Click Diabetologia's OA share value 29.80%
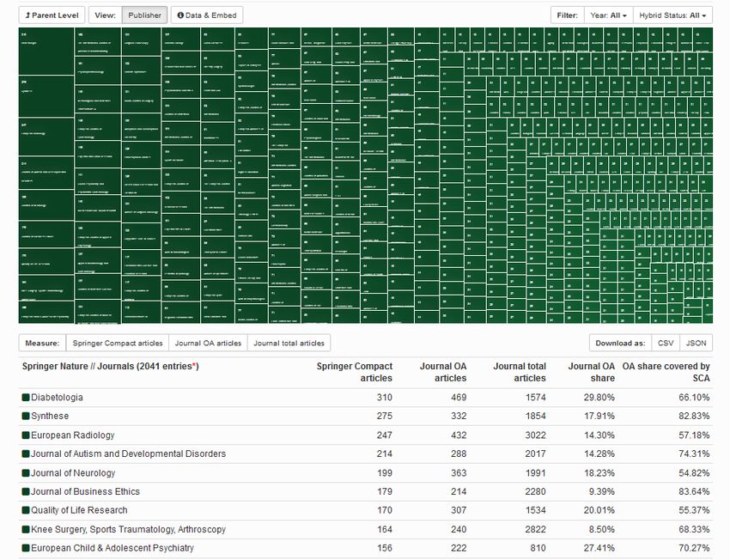This screenshot has height=560, width=730. tap(599, 398)
